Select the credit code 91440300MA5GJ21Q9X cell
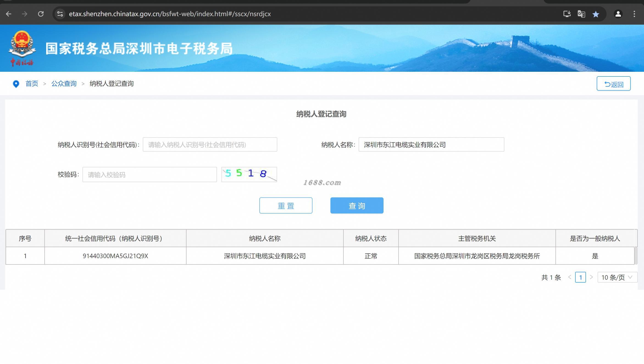Viewport: 644px width, 364px height. coord(115,256)
